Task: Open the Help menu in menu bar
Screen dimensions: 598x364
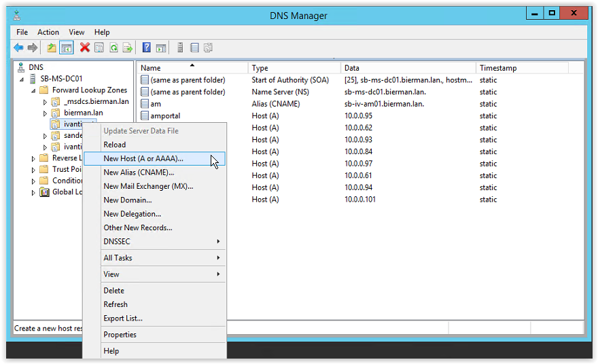Action: click(102, 32)
